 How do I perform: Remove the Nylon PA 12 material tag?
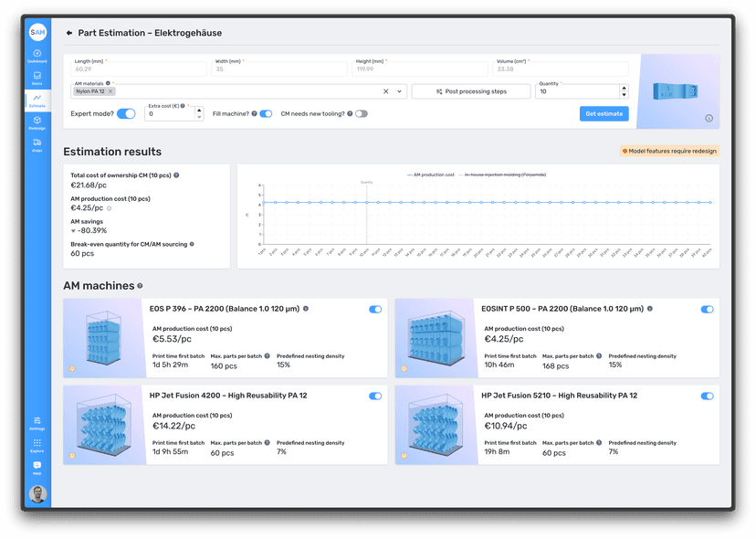pos(110,91)
